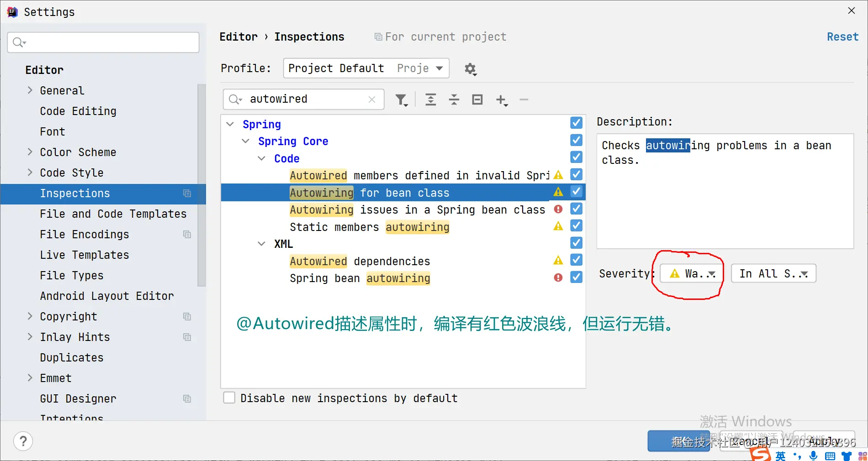
Task: Uncheck Autowiring for bean class inspection
Action: pyautogui.click(x=577, y=191)
